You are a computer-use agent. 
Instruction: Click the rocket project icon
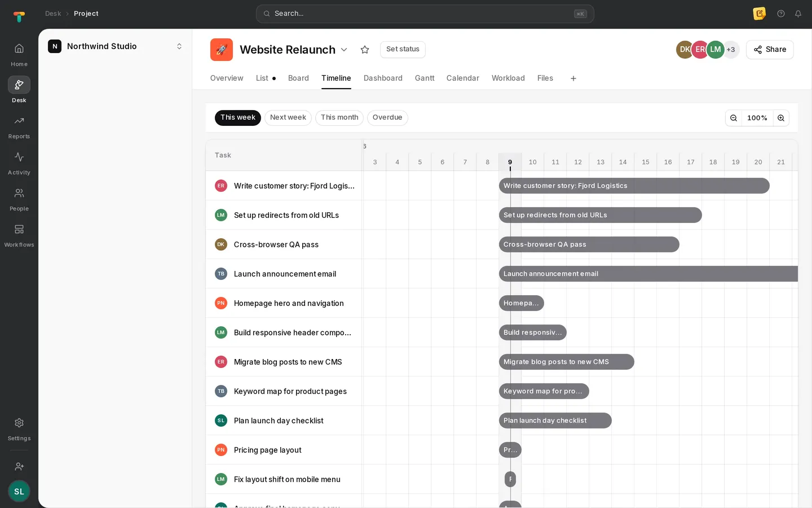pyautogui.click(x=222, y=50)
